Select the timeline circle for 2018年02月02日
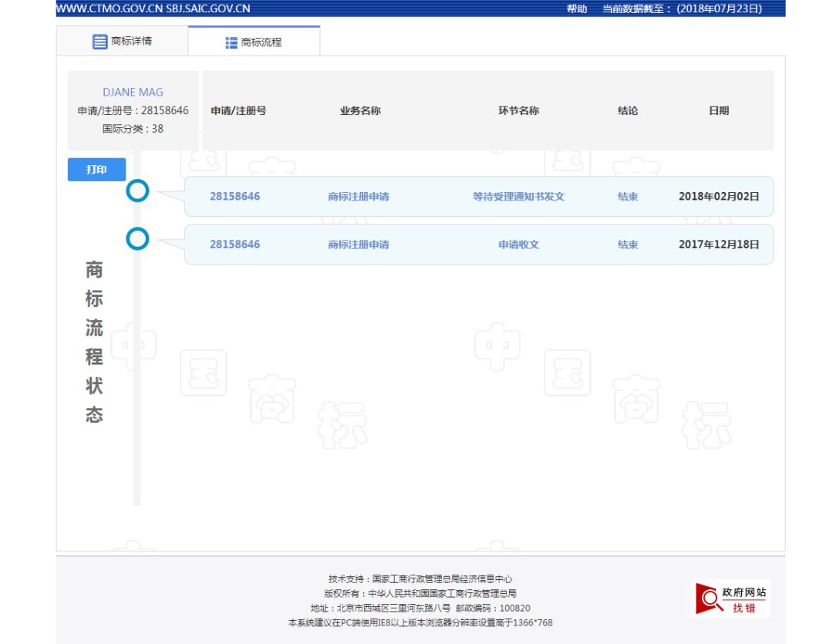833x644 pixels. coord(137,191)
